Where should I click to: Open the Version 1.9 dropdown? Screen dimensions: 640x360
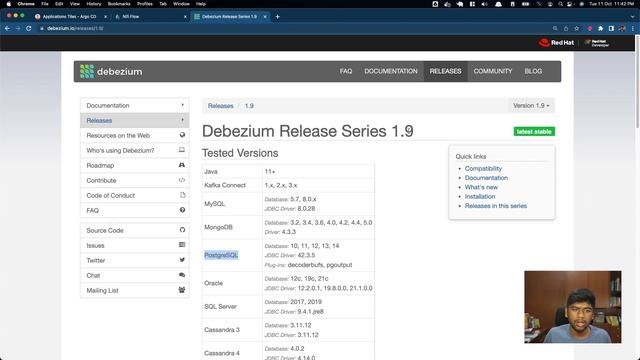(x=531, y=106)
